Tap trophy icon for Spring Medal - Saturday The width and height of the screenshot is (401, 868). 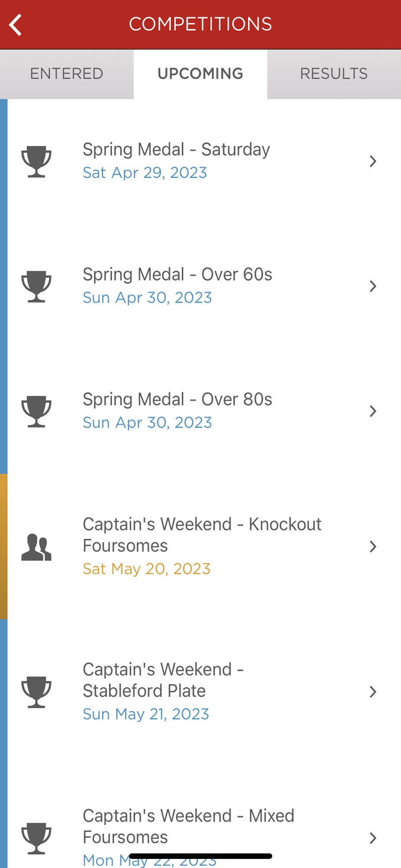click(36, 161)
